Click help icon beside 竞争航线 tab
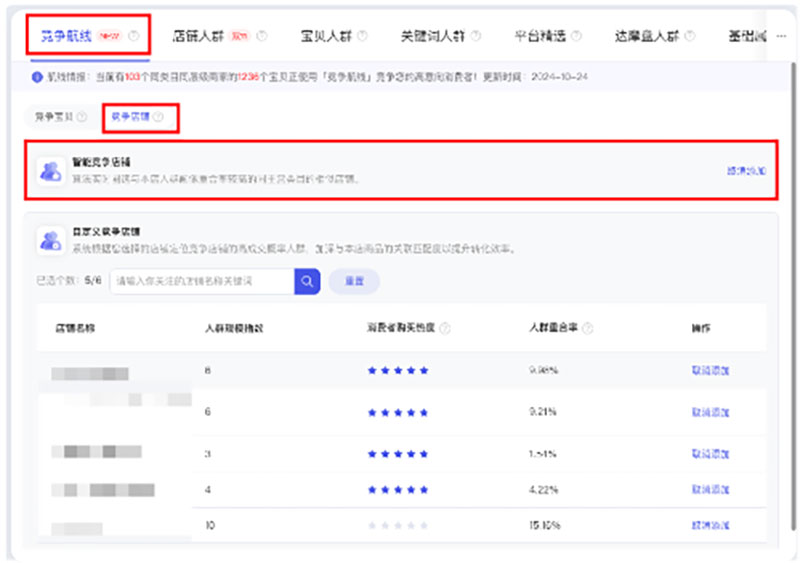 [x=134, y=36]
